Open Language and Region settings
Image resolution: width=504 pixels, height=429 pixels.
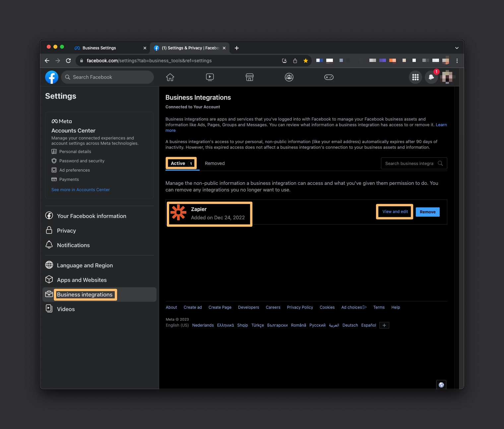coord(99,265)
